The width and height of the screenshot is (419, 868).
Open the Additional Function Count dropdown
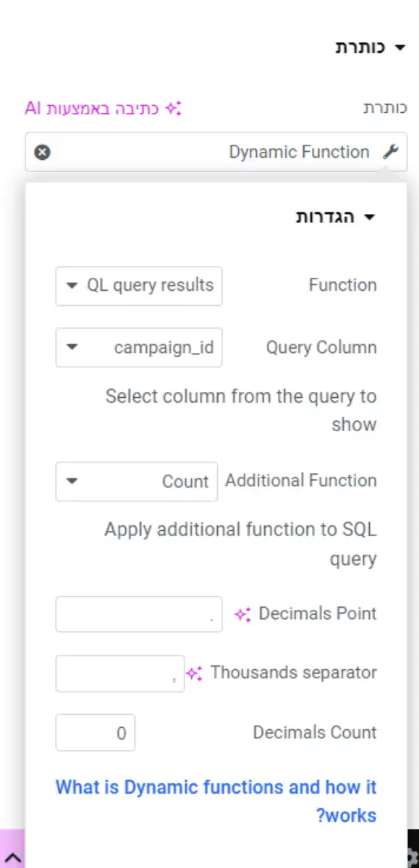[137, 482]
